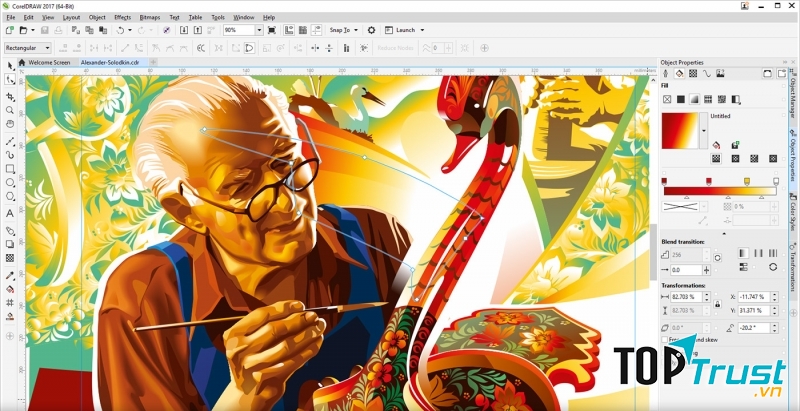The height and width of the screenshot is (411, 800).
Task: Select the No fill type
Action: tap(667, 99)
